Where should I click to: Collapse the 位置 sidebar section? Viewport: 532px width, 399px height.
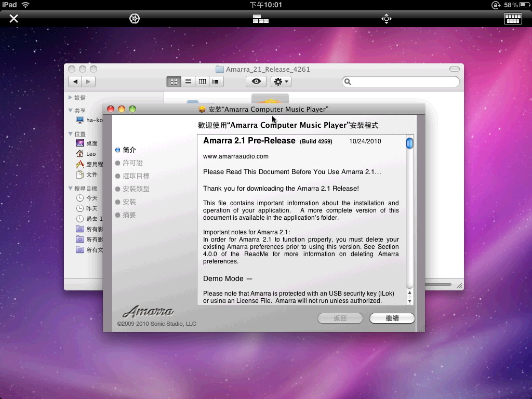click(x=70, y=134)
